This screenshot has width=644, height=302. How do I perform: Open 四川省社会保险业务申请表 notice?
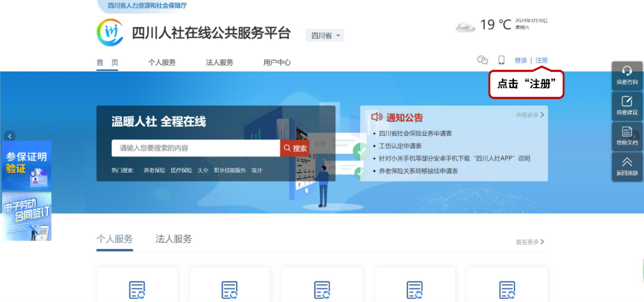415,133
